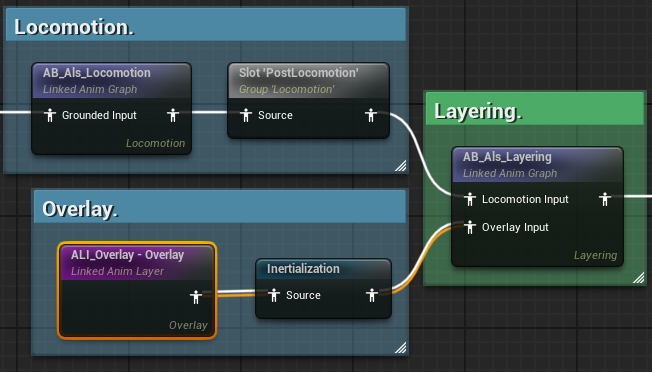Click the Locomotion comment resize handle

click(x=401, y=166)
